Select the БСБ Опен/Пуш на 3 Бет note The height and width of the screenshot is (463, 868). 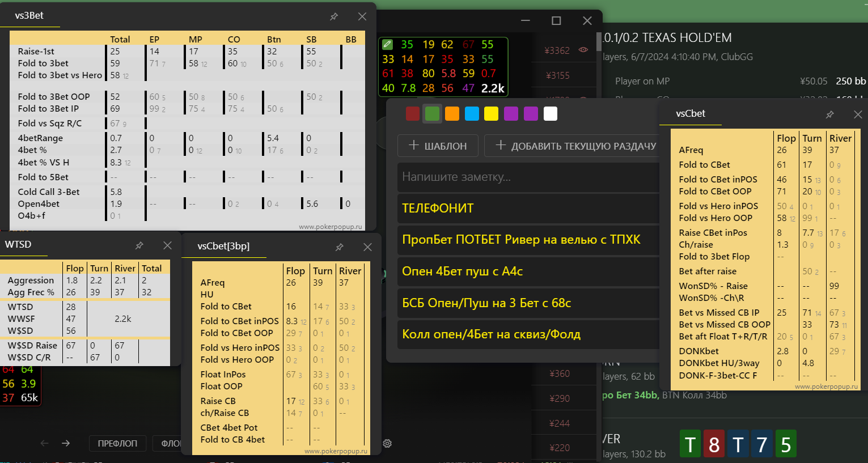[528, 303]
